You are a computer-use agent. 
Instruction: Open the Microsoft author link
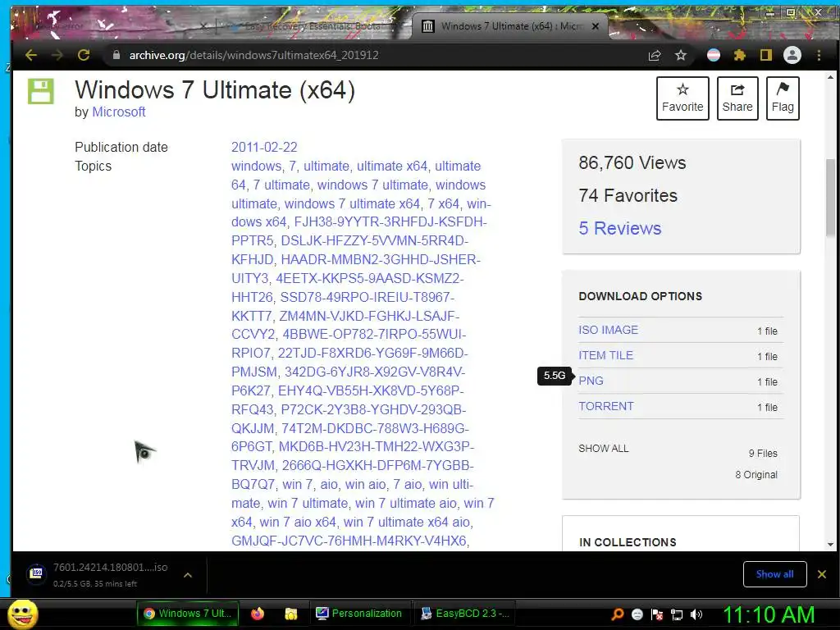coord(118,112)
